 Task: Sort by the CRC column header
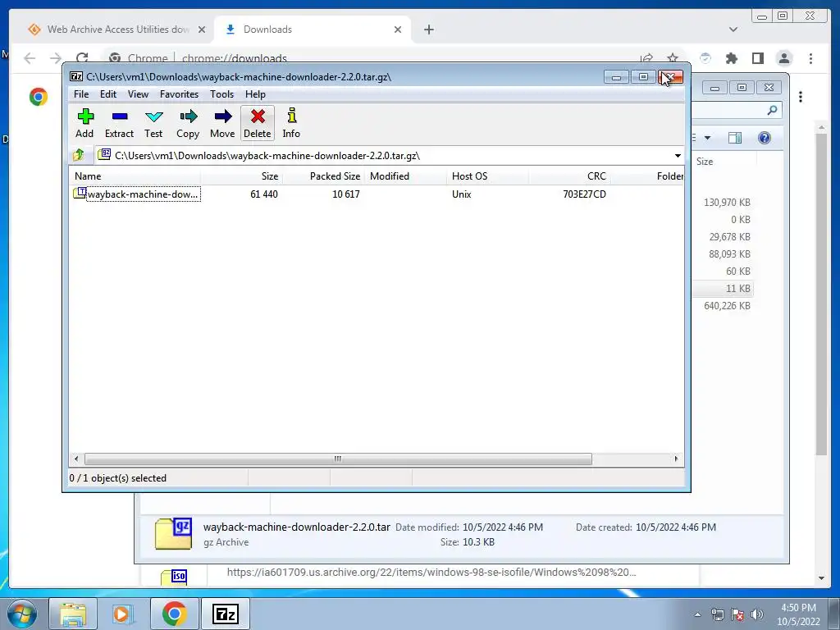569,176
